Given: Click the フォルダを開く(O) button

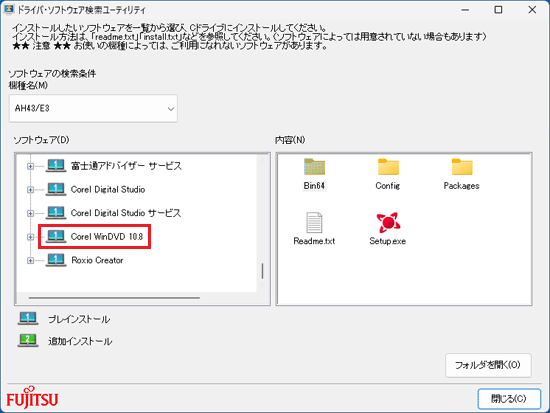Looking at the screenshot, I should 488,365.
